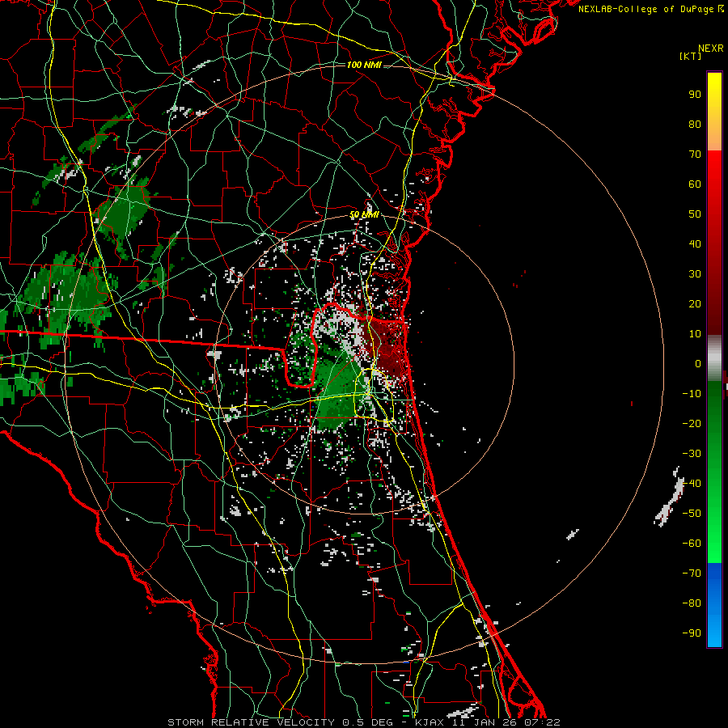
Task: Select the 0 value on the velocity scale
Action: (x=698, y=364)
